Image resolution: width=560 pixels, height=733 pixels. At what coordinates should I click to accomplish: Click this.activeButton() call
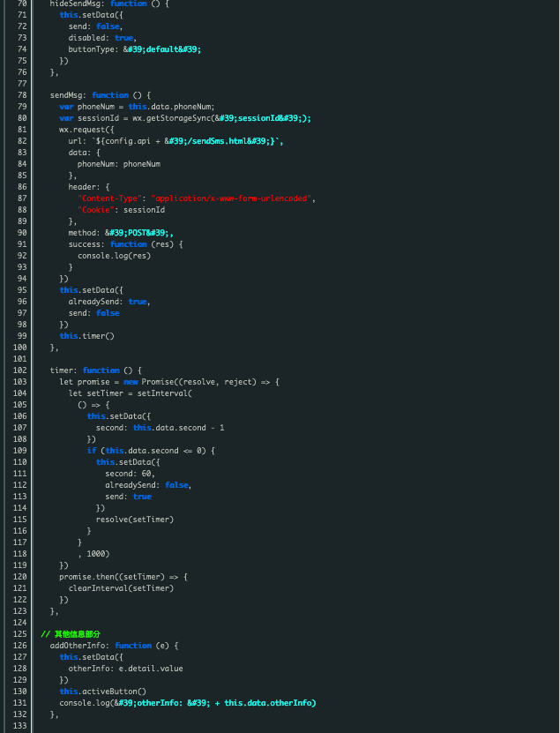click(102, 692)
